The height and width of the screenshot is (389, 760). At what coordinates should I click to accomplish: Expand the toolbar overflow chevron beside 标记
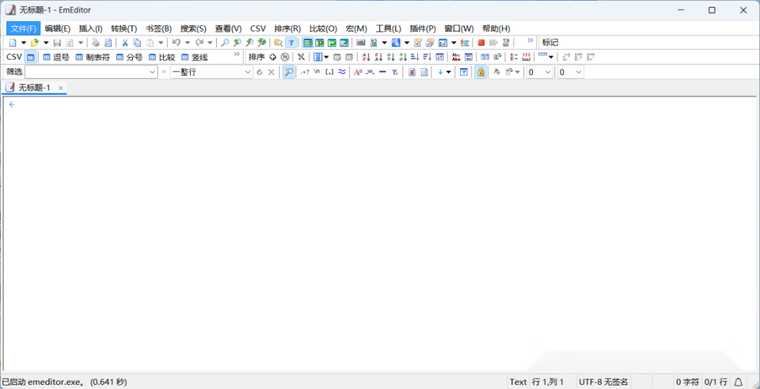click(530, 41)
